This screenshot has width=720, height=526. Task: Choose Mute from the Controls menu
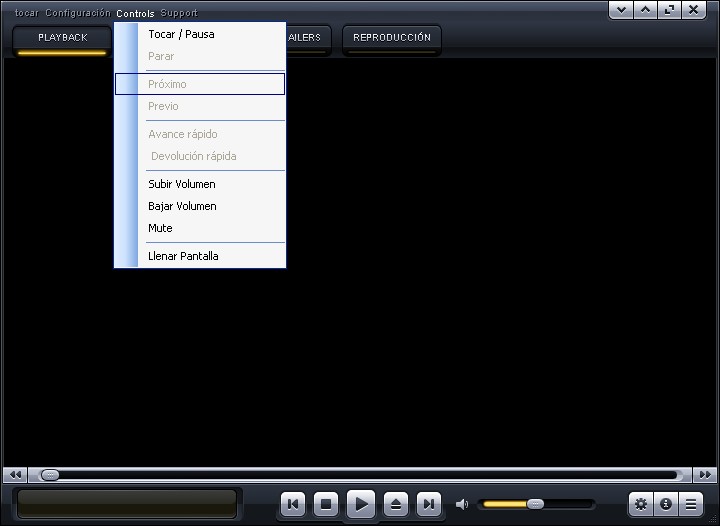200,228
